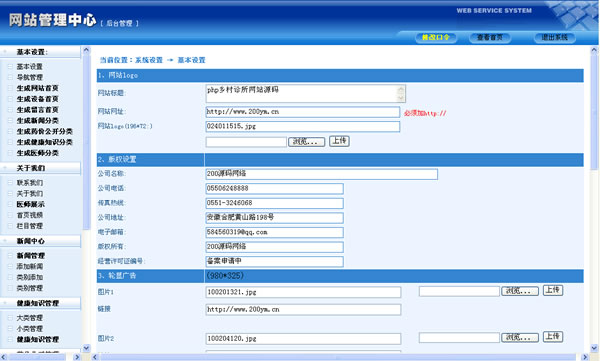Select 生成网站首页 in the sidebar
Viewport: 600px width, 361px height.
[x=37, y=88]
